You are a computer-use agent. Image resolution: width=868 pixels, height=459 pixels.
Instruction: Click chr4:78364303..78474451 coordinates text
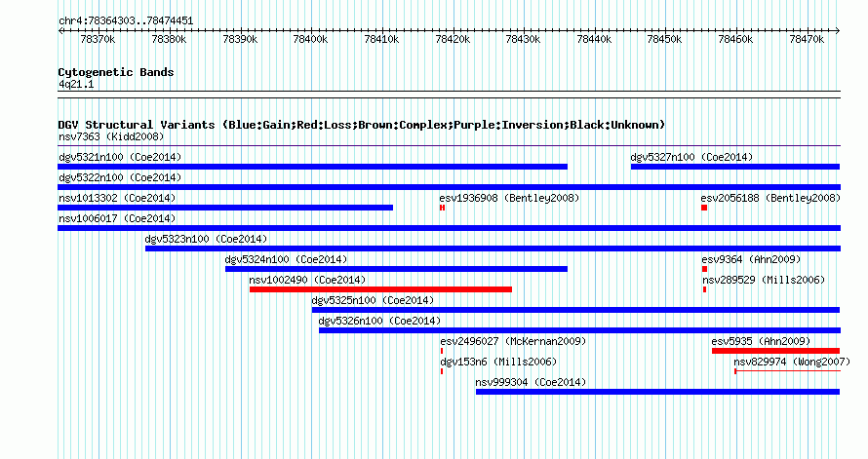click(126, 21)
